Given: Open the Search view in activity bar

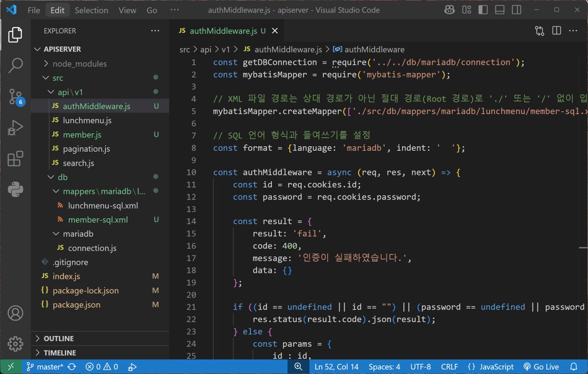Looking at the screenshot, I should coord(15,66).
